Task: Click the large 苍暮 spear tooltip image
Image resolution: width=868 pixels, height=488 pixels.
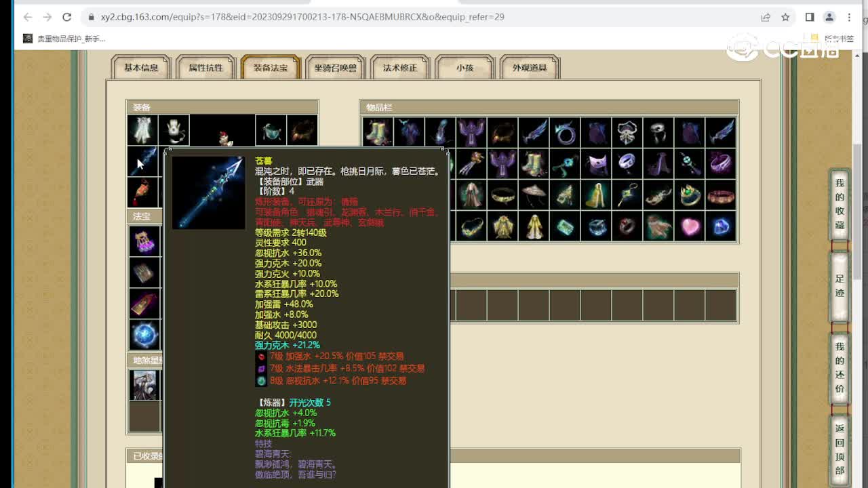Action: (x=209, y=192)
